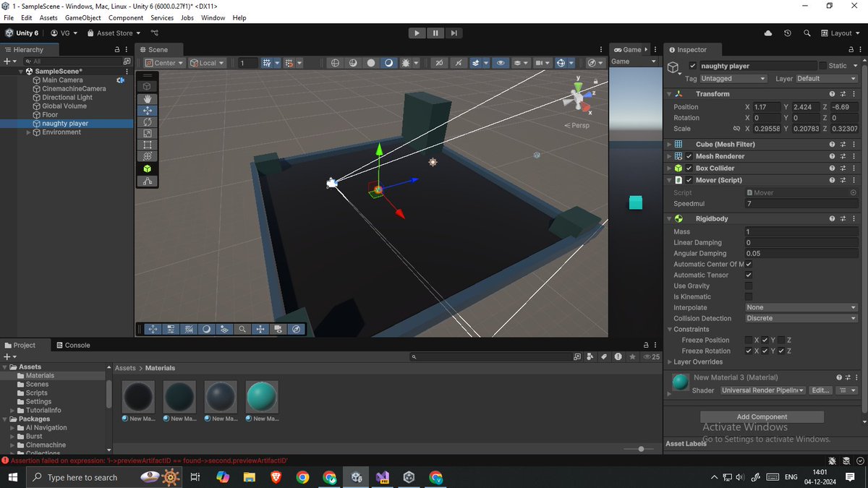Select the Rotate tool in Scene tools
Image resolution: width=868 pixels, height=488 pixels.
(148, 121)
